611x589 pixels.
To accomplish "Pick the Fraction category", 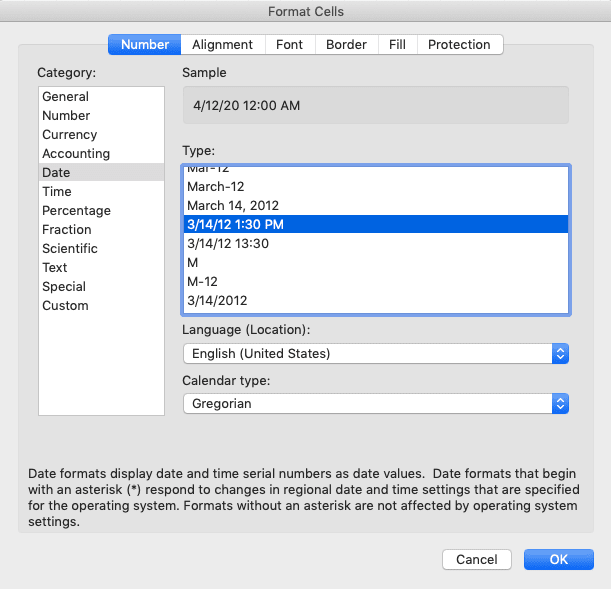I will coord(101,229).
